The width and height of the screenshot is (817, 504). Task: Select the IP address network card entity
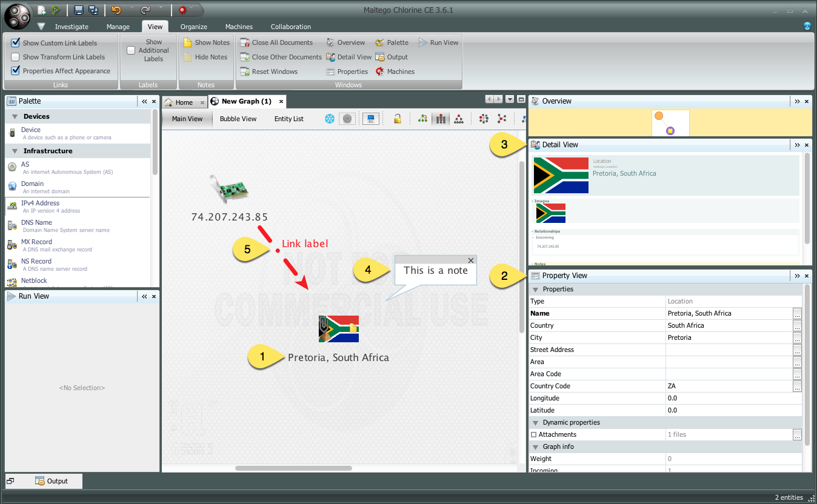pos(229,189)
